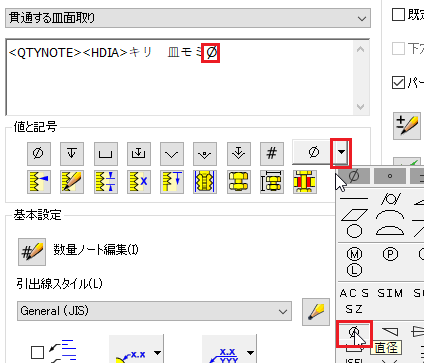Uncheck the checked パー checkbox on the right

pyautogui.click(x=398, y=82)
